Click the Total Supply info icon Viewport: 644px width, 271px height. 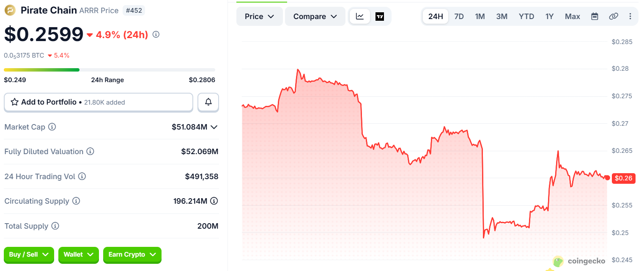[x=55, y=226]
